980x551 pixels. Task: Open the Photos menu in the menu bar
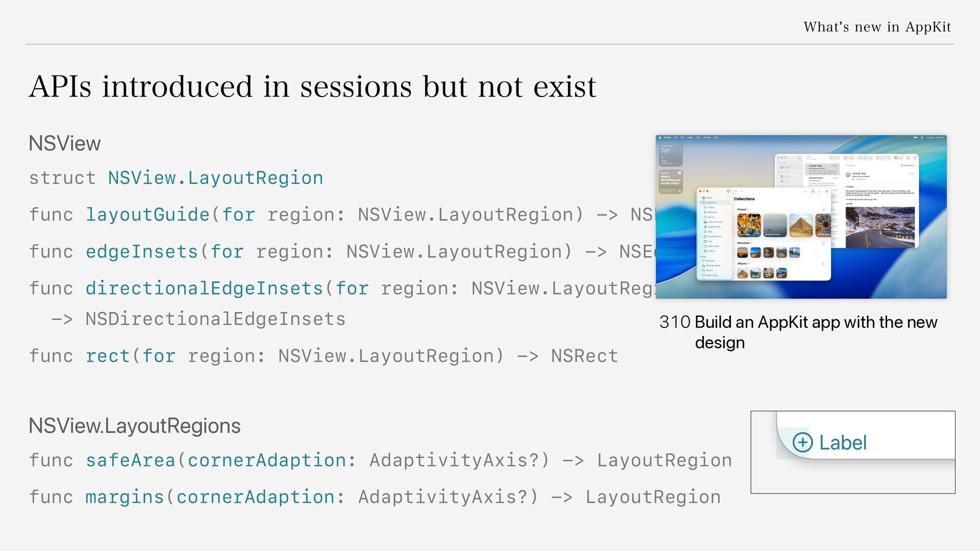coord(667,137)
